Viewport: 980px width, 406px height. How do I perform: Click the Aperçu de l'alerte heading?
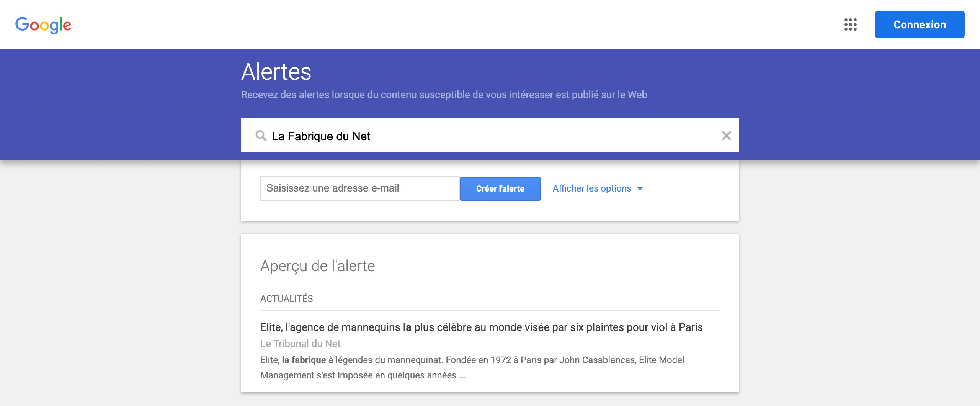tap(318, 266)
